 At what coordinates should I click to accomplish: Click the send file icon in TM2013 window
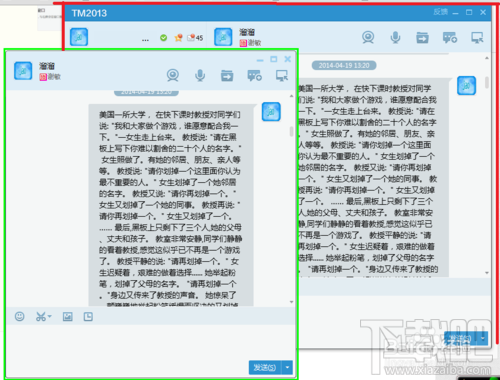tap(422, 38)
